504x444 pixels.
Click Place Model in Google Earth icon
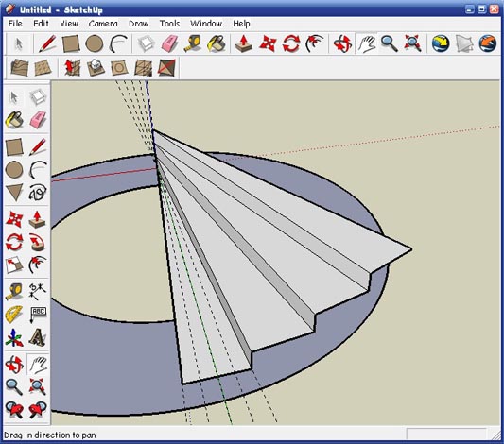point(488,43)
